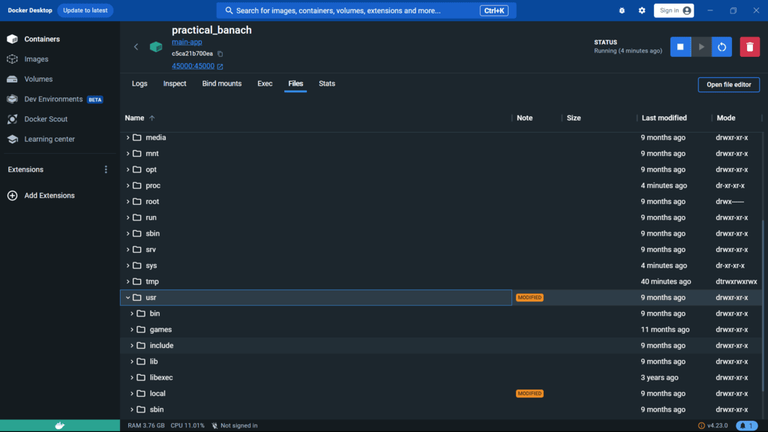
Task: Open the main-app image link
Action: click(187, 42)
